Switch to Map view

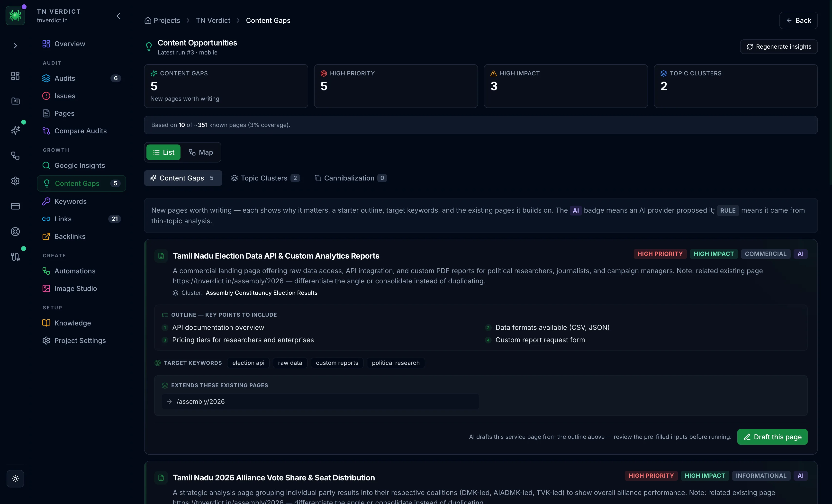(200, 152)
